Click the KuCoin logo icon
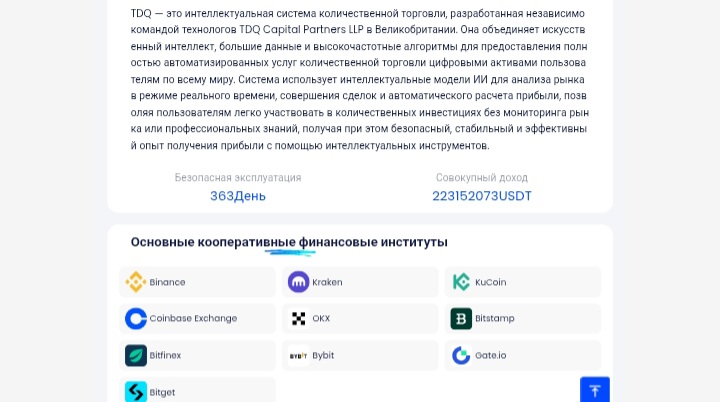This screenshot has height=402, width=720. click(x=461, y=282)
